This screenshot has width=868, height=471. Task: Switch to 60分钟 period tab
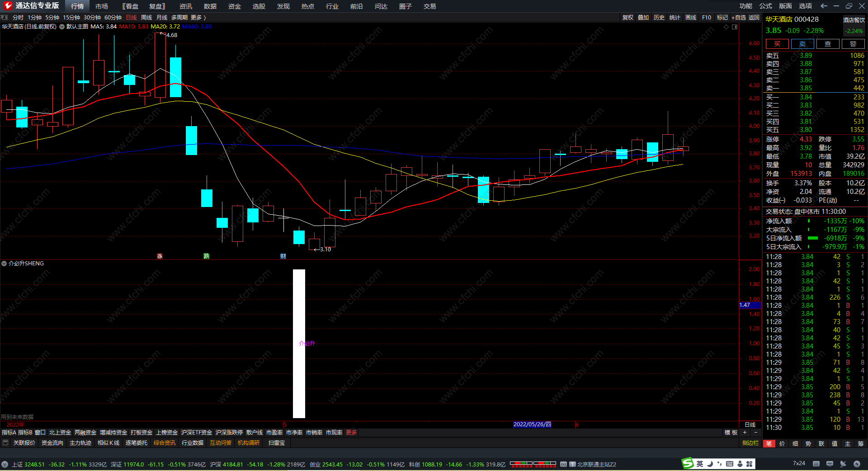(x=113, y=17)
